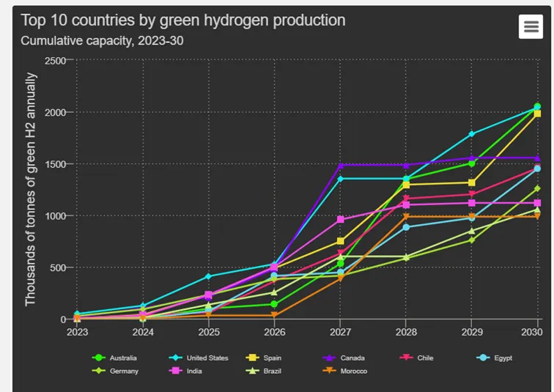This screenshot has width=554, height=392.
Task: Click Spain's 2030 square data marker
Action: pyautogui.click(x=537, y=114)
